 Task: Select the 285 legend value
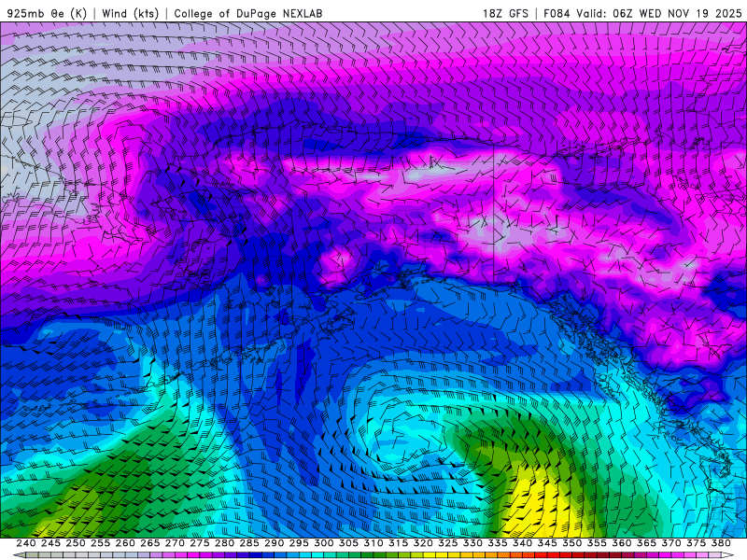pyautogui.click(x=249, y=543)
